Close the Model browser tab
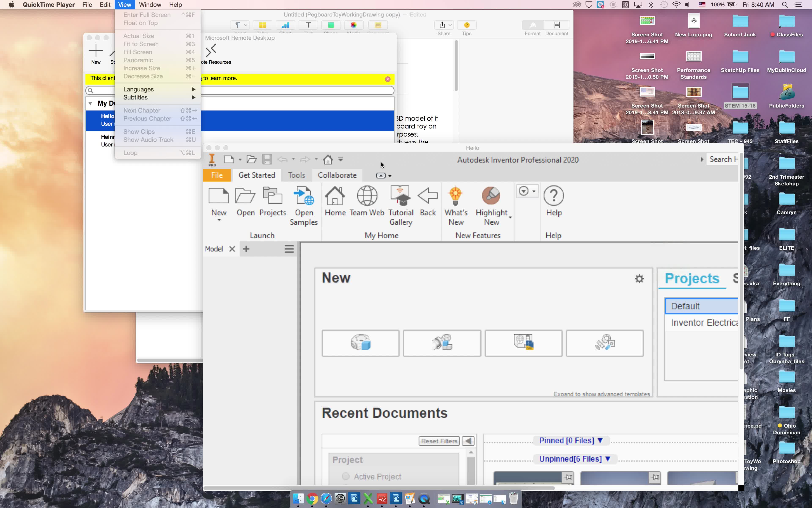 pyautogui.click(x=232, y=249)
